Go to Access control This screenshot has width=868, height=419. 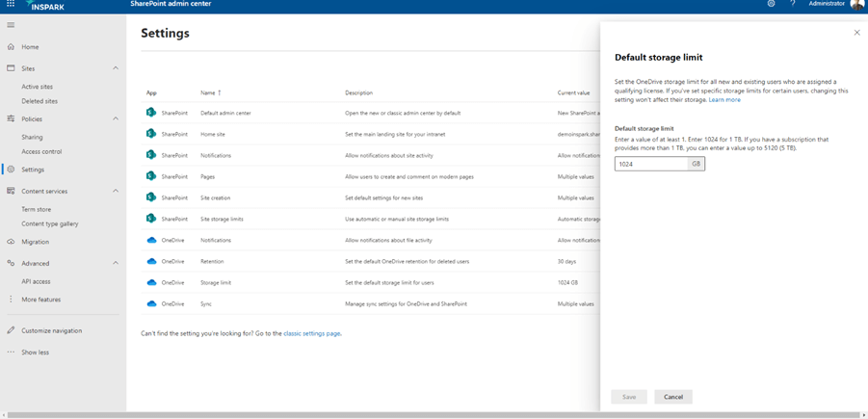(x=41, y=151)
